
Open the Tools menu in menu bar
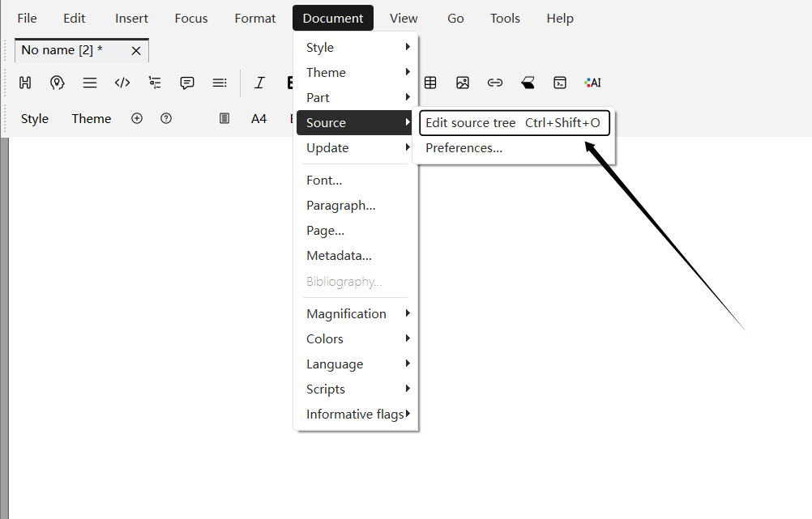[505, 18]
